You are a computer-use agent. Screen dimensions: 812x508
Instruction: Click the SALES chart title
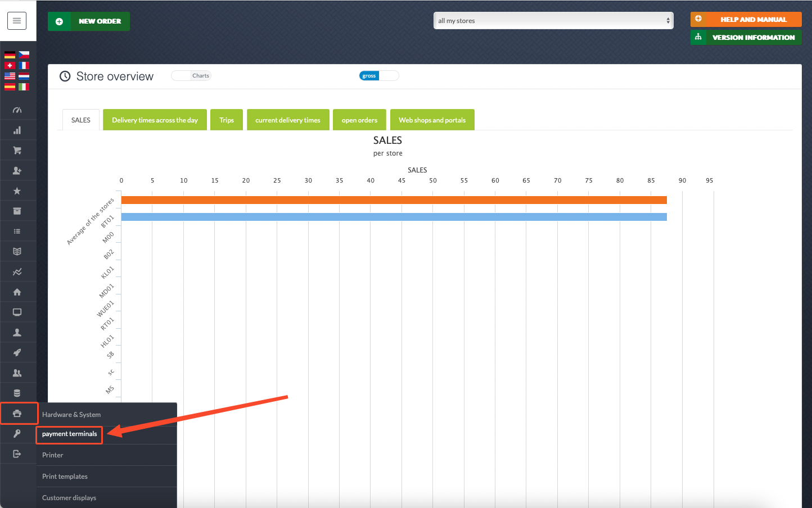[387, 140]
